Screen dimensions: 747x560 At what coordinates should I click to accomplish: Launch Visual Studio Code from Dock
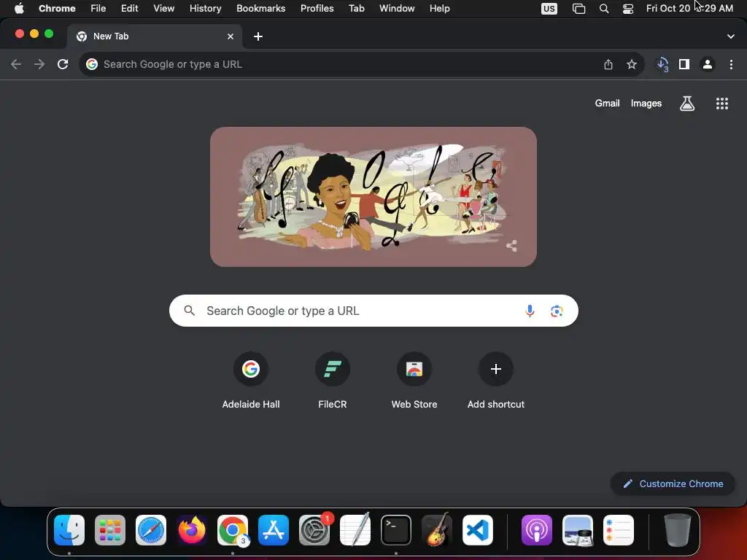477,530
